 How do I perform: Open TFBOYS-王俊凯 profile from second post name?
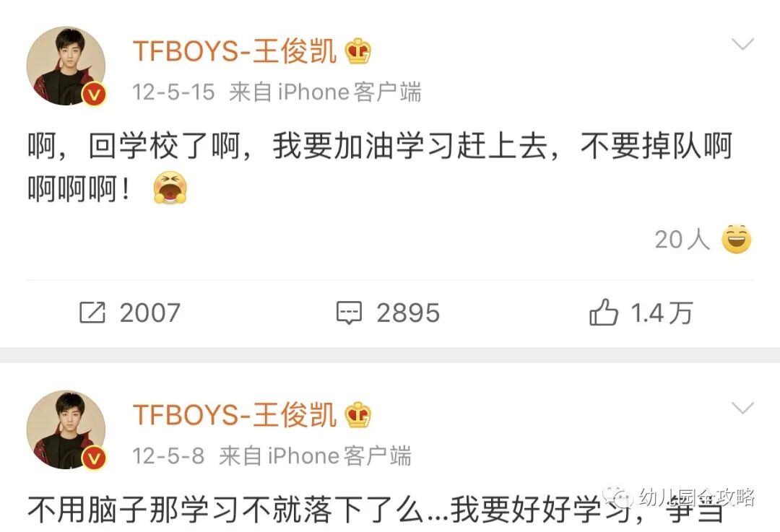[234, 414]
